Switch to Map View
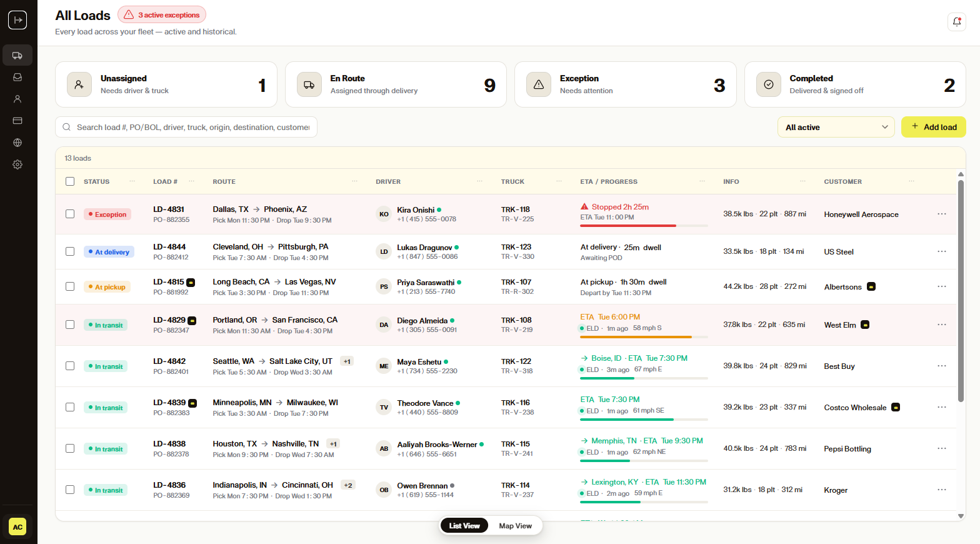This screenshot has width=980, height=544. click(x=516, y=526)
